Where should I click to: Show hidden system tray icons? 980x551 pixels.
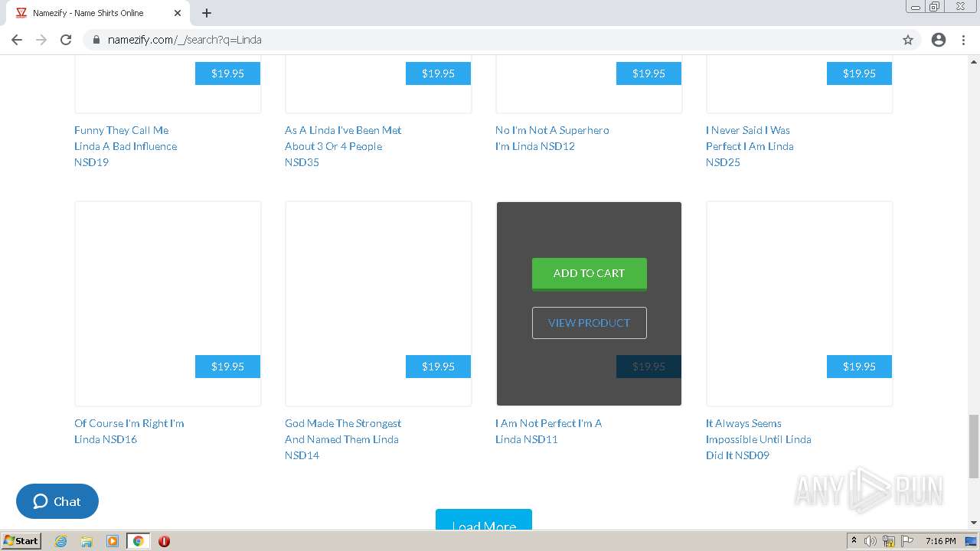click(854, 541)
